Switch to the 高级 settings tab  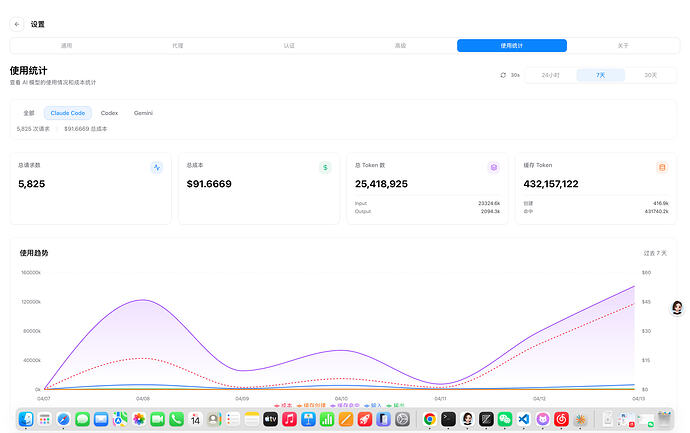coord(400,46)
